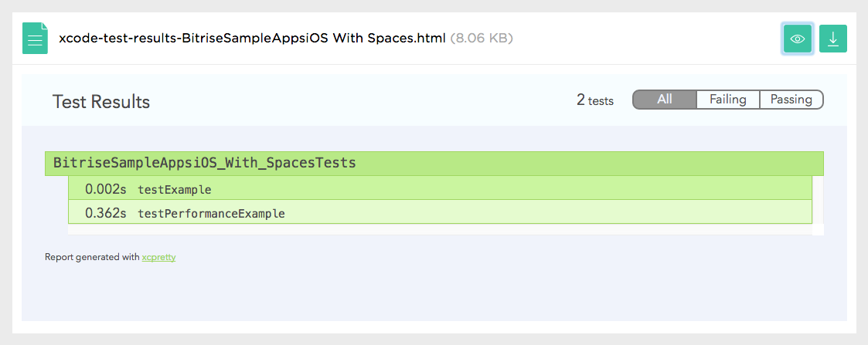Click the 0.362s duration value
868x345 pixels.
pyautogui.click(x=106, y=213)
